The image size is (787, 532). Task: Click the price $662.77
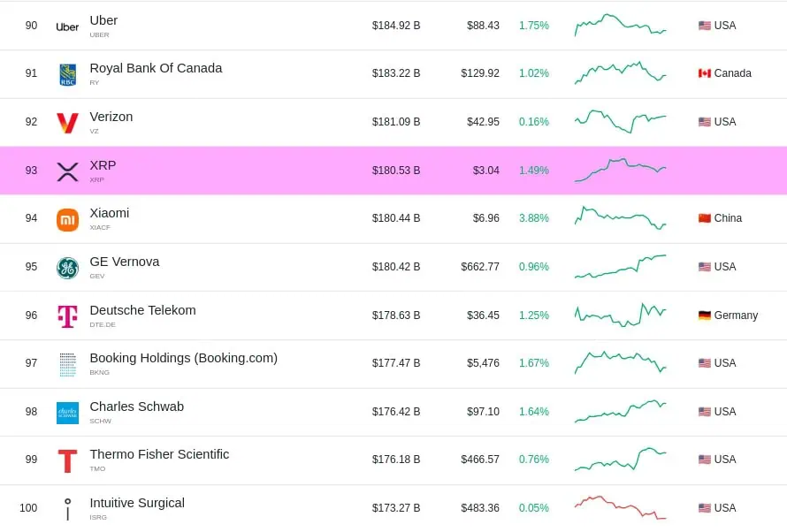click(x=480, y=267)
